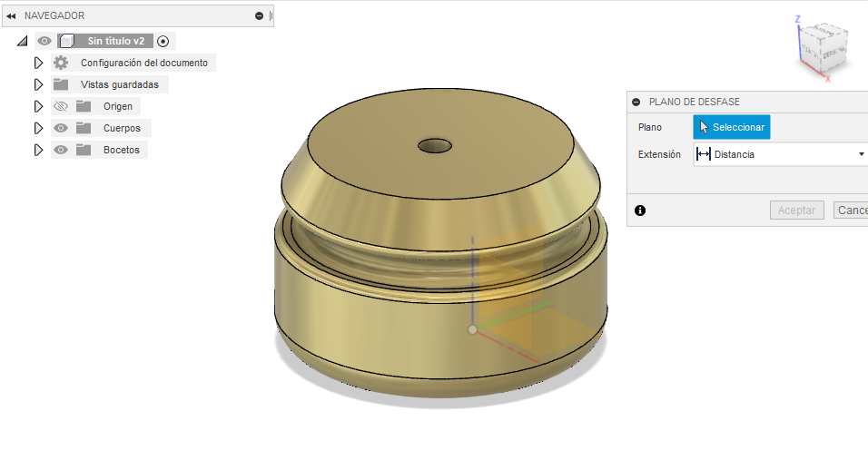Select Vistas guardadas label
Screen dimensions: 868x460
(x=120, y=84)
